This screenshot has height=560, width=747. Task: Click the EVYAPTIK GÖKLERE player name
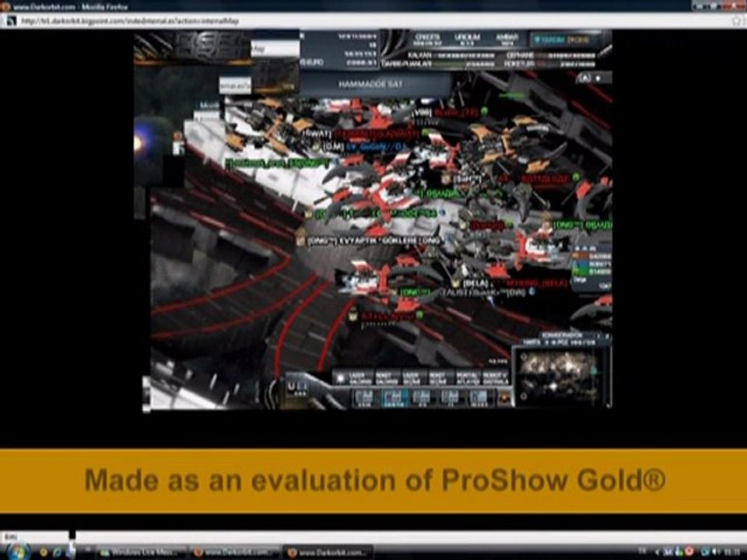click(373, 241)
